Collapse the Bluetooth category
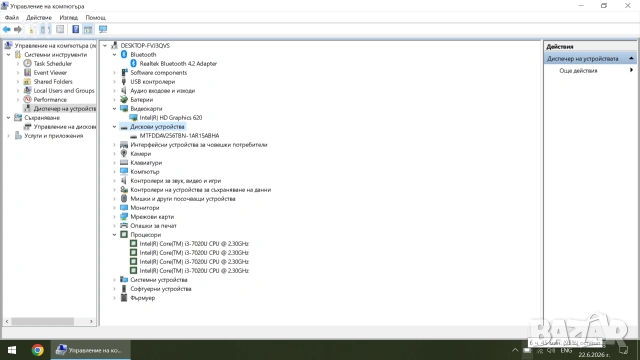Viewport: 640px width, 360px height. click(x=115, y=55)
